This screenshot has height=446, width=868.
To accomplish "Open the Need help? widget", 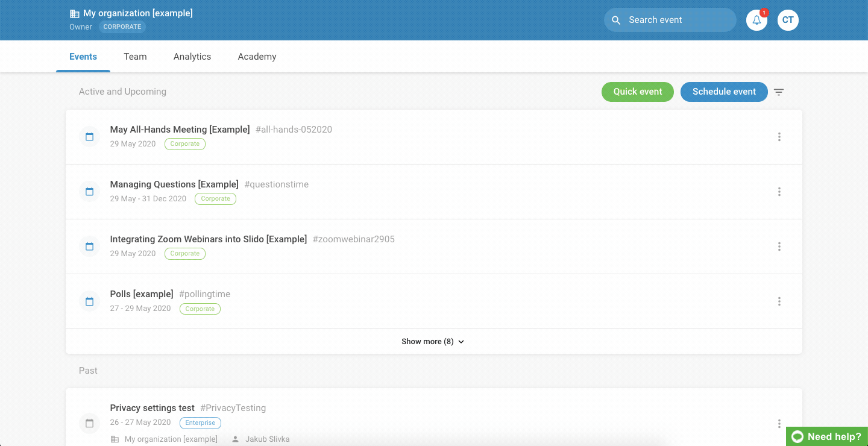I will [x=827, y=436].
